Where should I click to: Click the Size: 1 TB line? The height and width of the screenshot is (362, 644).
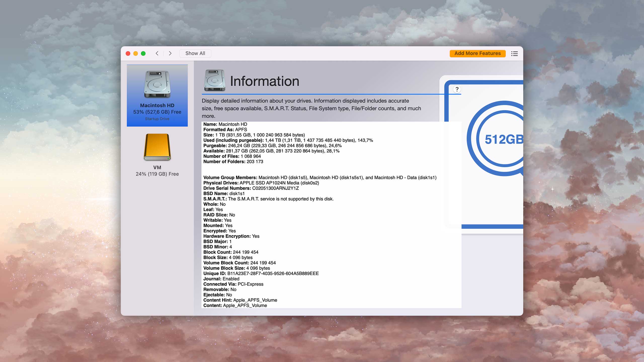(x=254, y=135)
